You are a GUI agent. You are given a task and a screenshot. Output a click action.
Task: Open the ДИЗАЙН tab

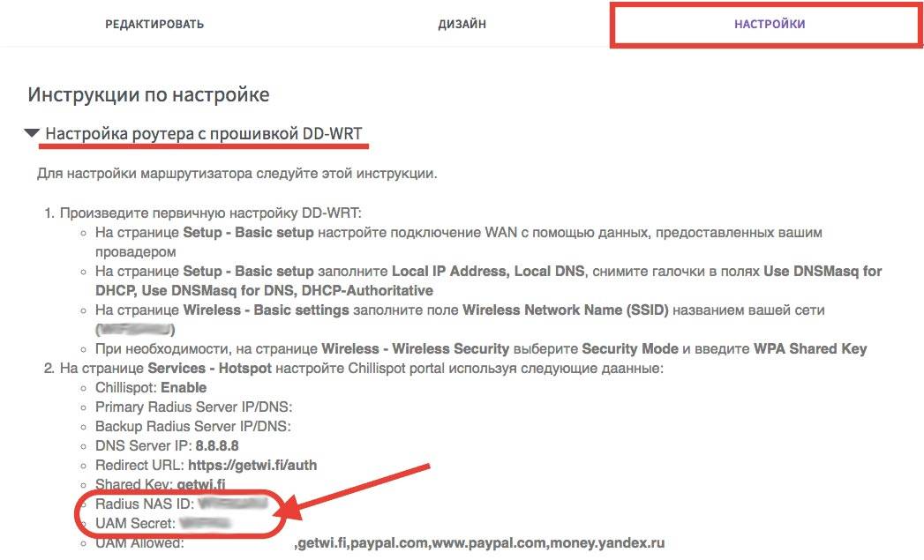click(462, 24)
